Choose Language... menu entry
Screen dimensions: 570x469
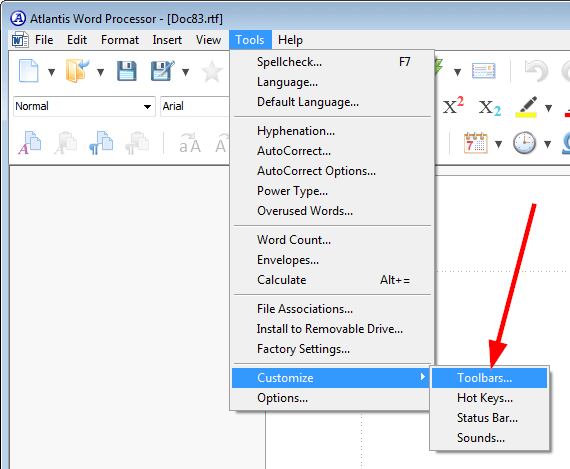(x=332, y=82)
